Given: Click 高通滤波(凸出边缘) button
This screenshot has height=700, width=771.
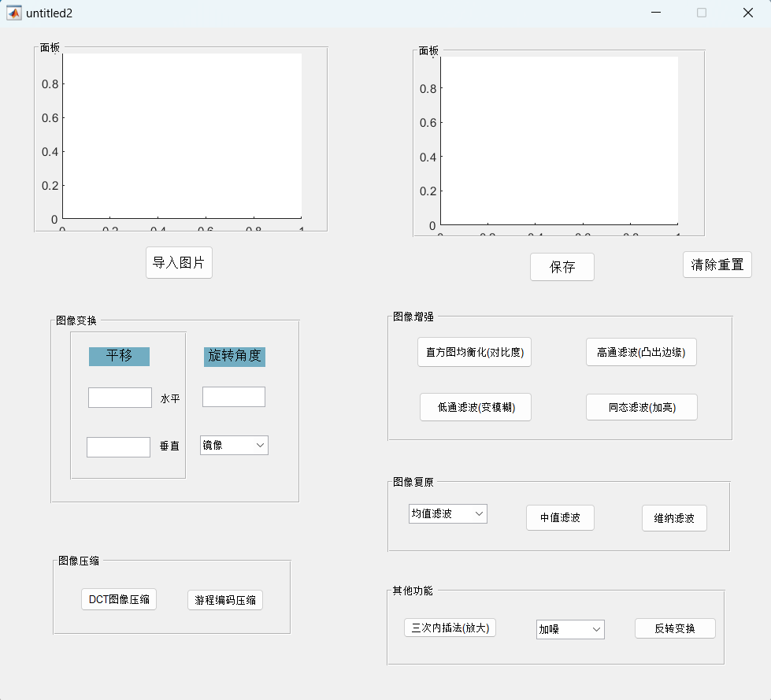Looking at the screenshot, I should tap(641, 352).
